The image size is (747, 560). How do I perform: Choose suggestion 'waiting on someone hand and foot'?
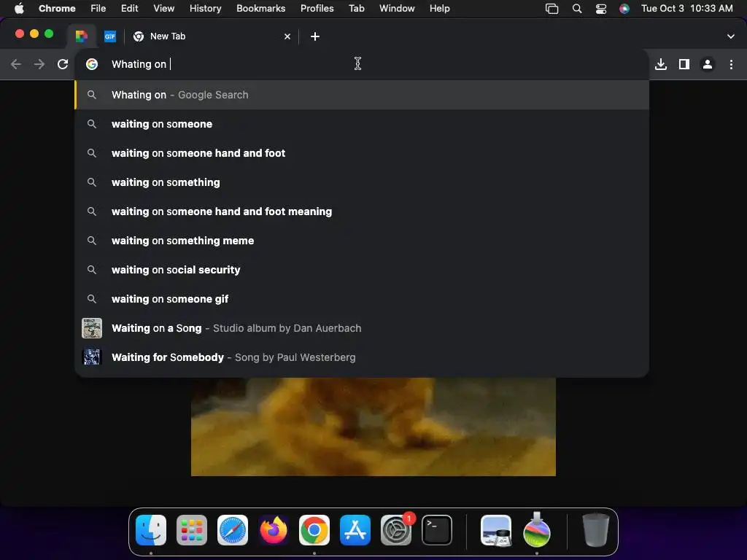362,153
